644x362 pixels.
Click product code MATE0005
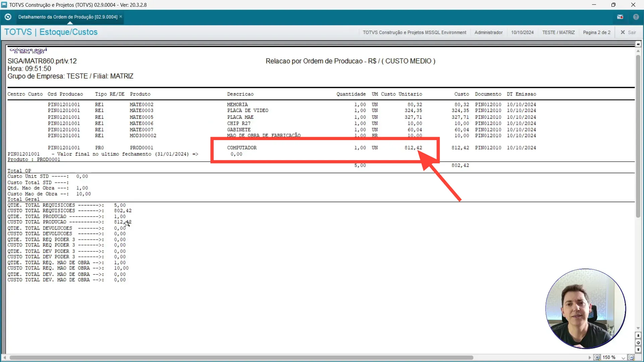[x=142, y=117]
